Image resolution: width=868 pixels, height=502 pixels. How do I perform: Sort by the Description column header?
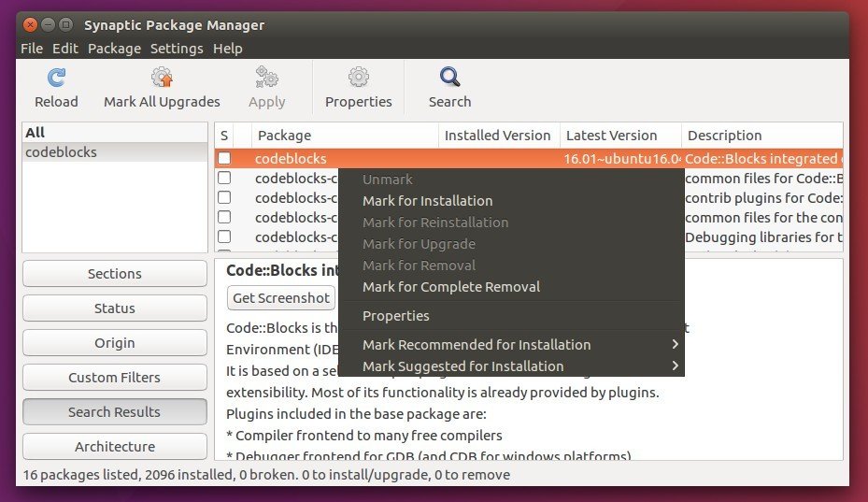tap(762, 136)
